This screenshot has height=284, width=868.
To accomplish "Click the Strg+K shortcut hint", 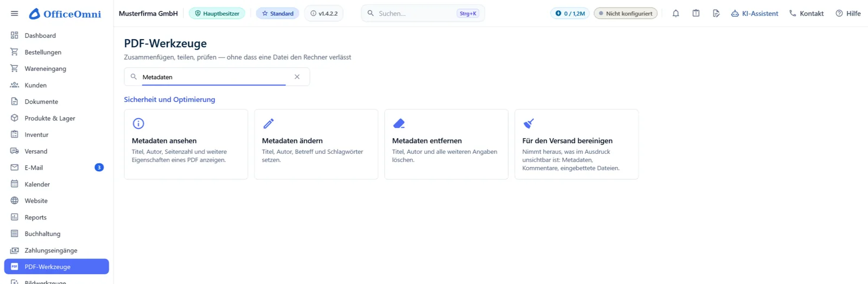I will pyautogui.click(x=468, y=14).
